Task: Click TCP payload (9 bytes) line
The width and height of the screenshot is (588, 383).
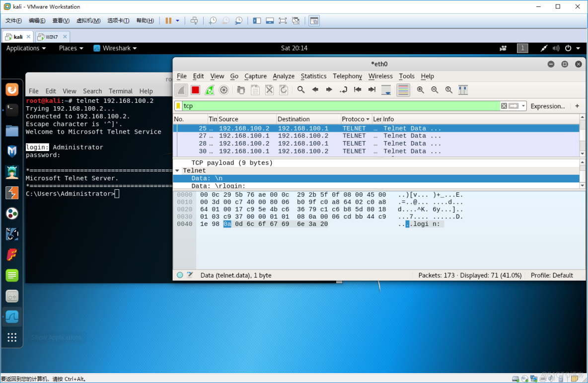Action: [x=232, y=163]
